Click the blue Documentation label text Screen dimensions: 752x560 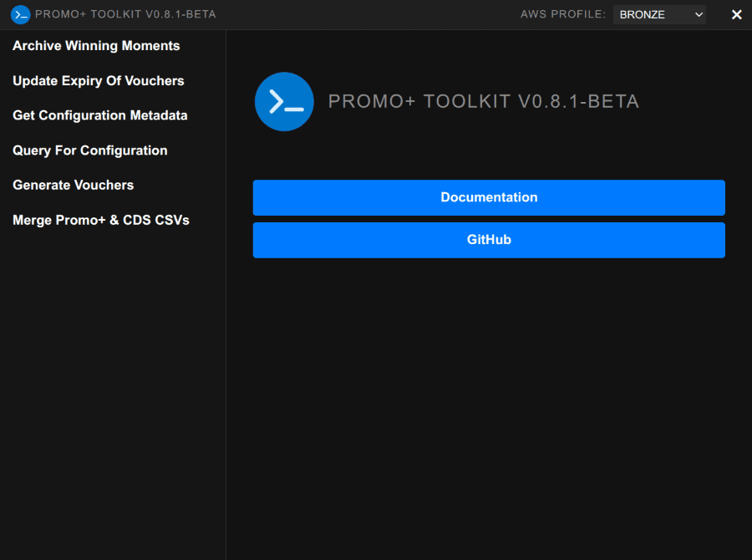pyautogui.click(x=489, y=197)
